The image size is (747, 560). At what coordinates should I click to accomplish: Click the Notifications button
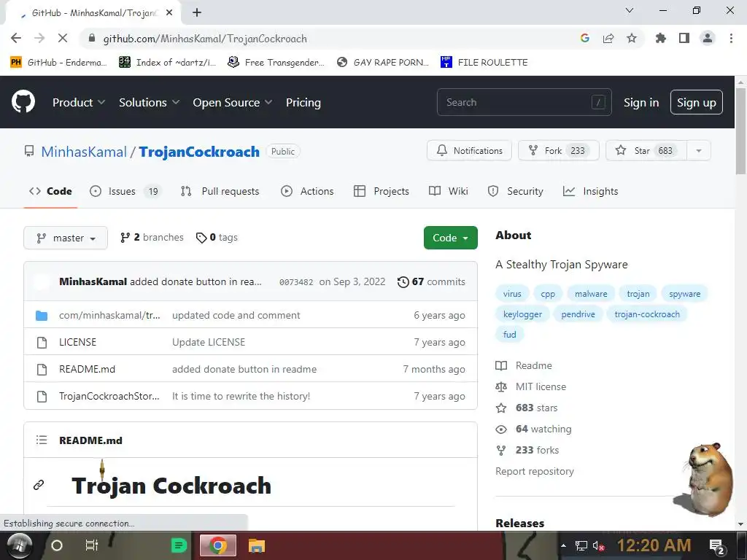coord(469,151)
